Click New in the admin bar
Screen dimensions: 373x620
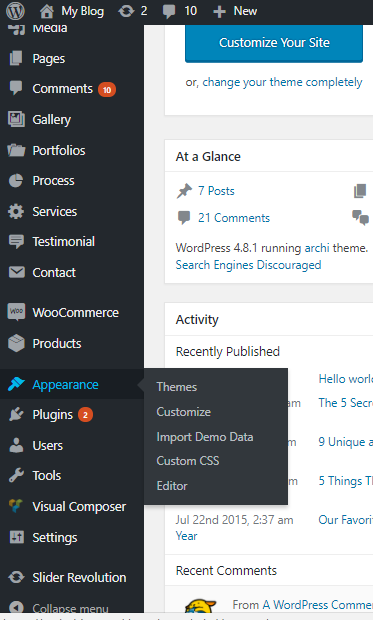(x=245, y=11)
